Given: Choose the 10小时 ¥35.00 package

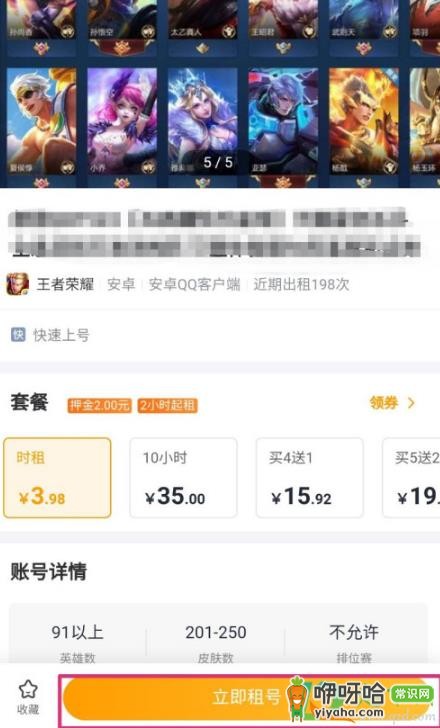Looking at the screenshot, I should [183, 477].
